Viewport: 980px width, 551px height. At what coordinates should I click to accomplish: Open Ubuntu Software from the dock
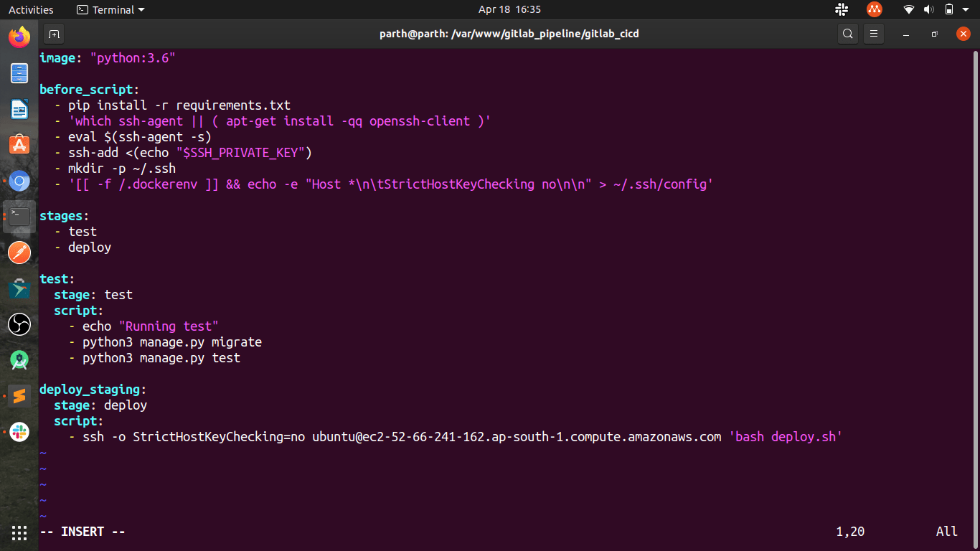point(19,143)
